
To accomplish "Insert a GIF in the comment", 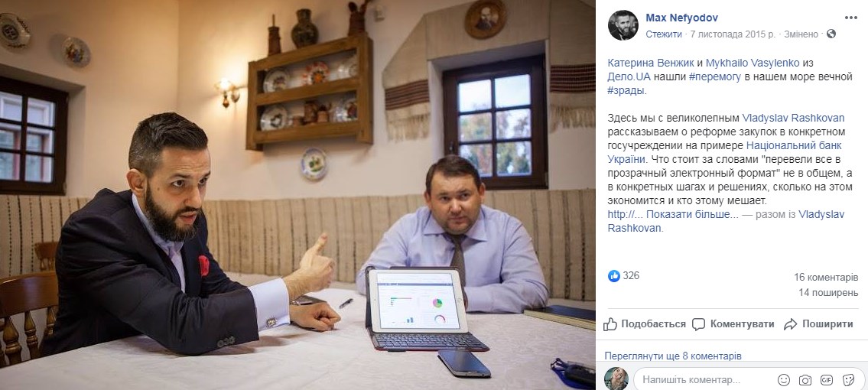I will [827, 380].
